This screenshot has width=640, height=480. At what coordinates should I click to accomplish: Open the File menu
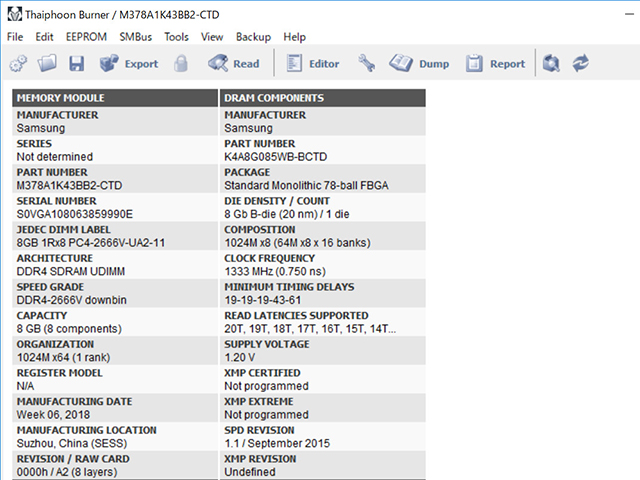[15, 37]
